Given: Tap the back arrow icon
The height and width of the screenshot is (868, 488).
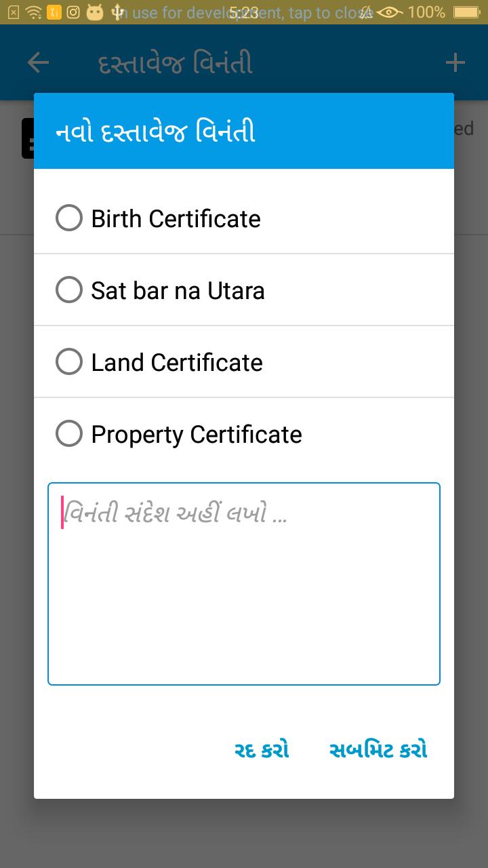Looking at the screenshot, I should point(38,63).
